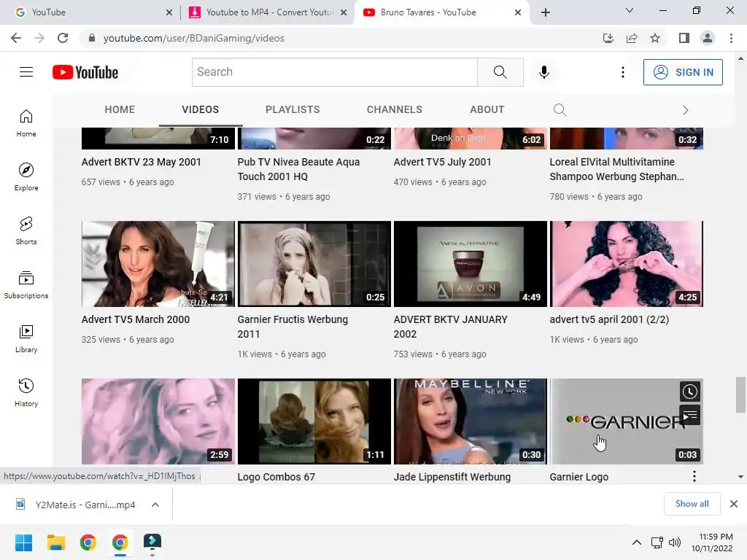Switch to Youtube to MP4 browser tab
This screenshot has width=747, height=560.
[268, 12]
